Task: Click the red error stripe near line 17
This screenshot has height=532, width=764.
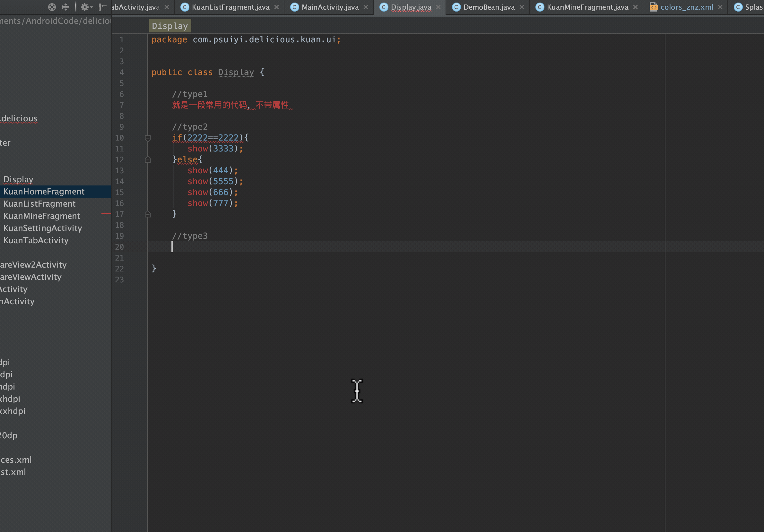Action: [106, 214]
